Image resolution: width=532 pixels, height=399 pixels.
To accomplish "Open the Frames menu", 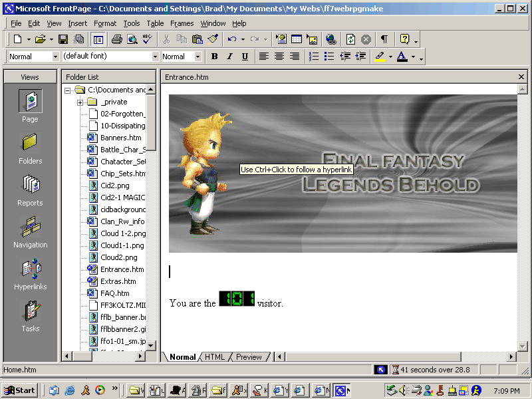I will (182, 23).
